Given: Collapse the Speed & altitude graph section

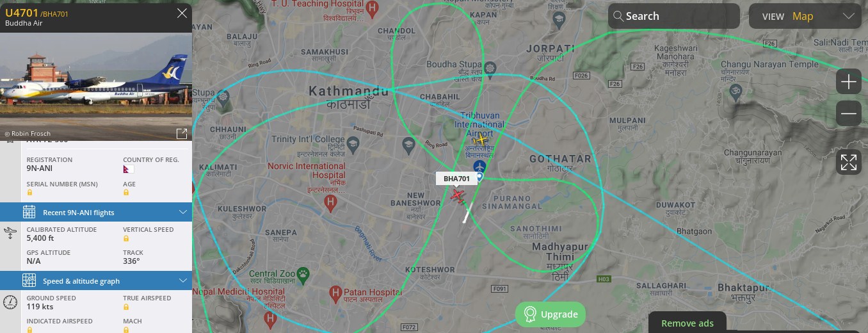Looking at the screenshot, I should coord(96,280).
